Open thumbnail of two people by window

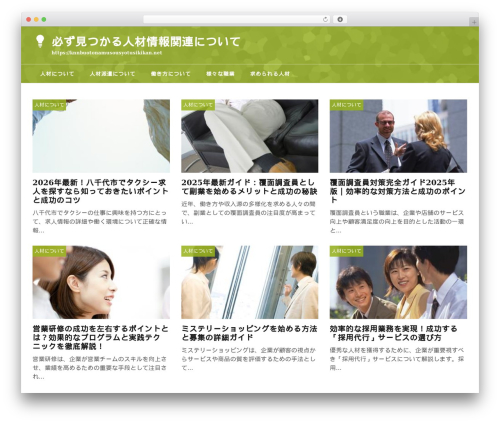coord(250,282)
